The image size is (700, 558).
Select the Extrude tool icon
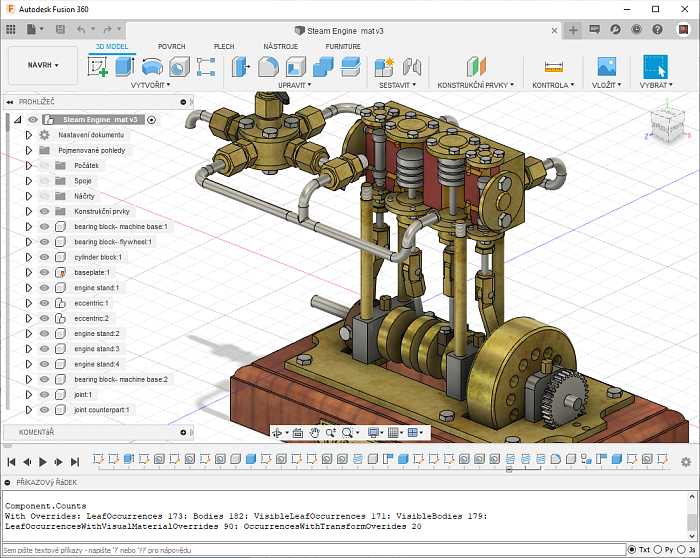click(x=125, y=67)
